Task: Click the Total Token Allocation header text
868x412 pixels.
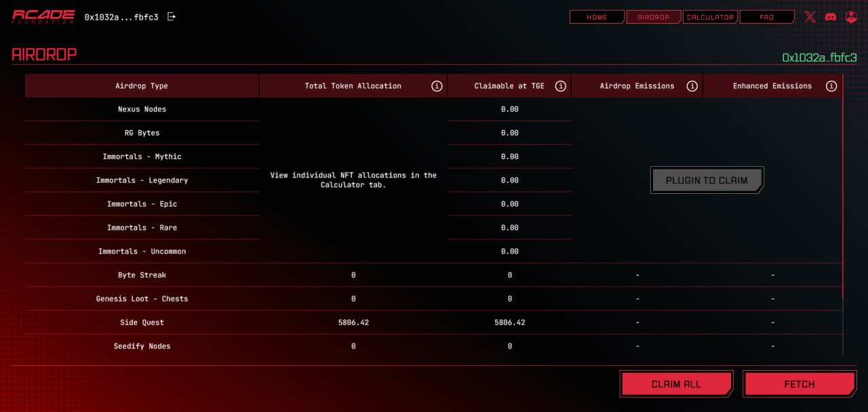Action: coord(353,86)
